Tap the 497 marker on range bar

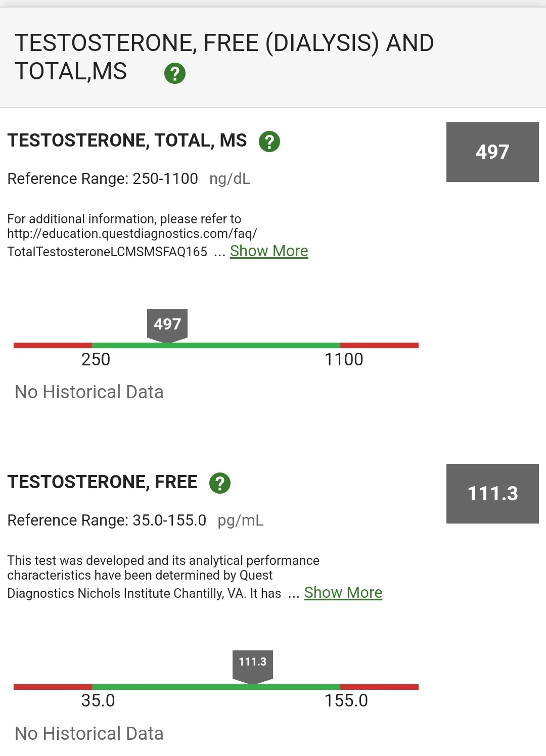click(x=167, y=325)
